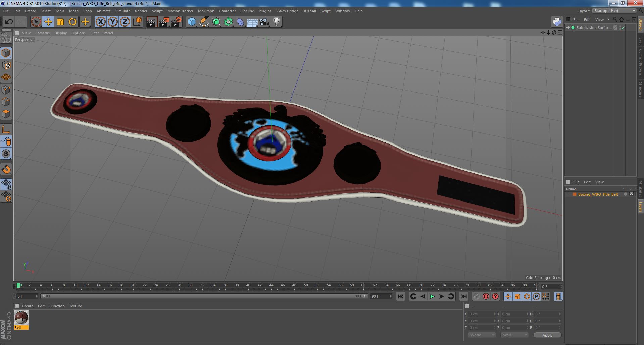
Task: Open the Array modeling objects icon
Action: pyautogui.click(x=228, y=22)
